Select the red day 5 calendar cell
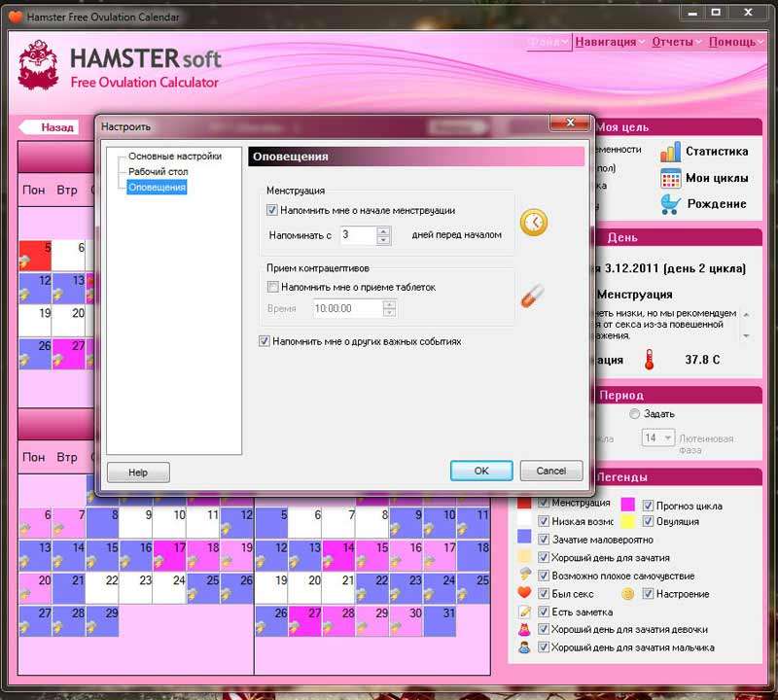 point(35,256)
